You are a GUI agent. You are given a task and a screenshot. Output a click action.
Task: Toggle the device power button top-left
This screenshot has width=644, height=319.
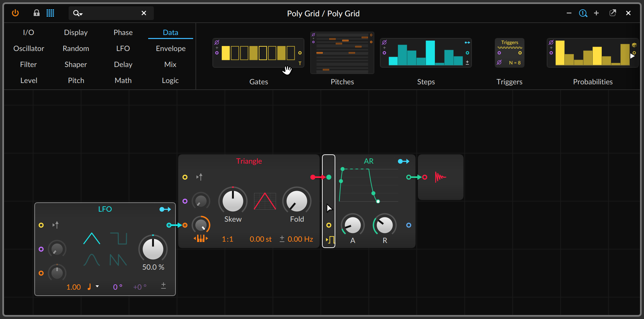[15, 13]
